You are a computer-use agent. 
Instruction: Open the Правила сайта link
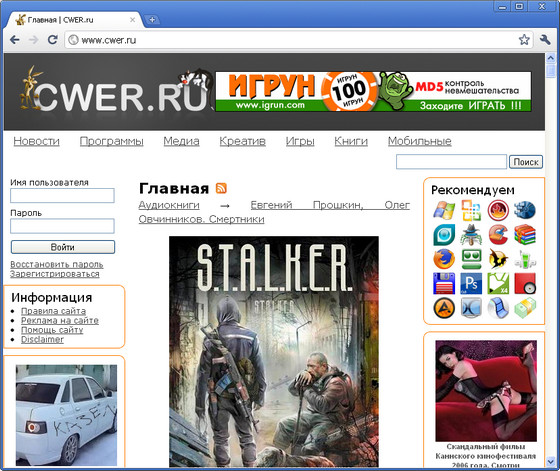[x=53, y=311]
